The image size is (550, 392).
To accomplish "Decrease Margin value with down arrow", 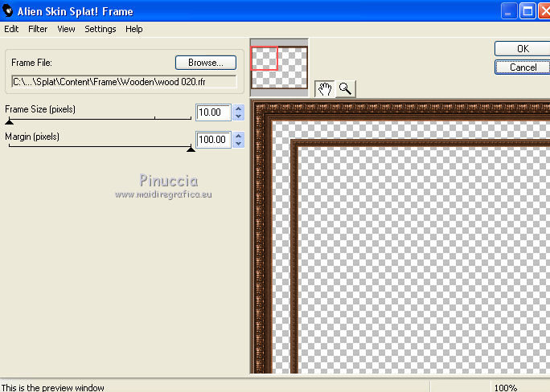I will coord(239,144).
